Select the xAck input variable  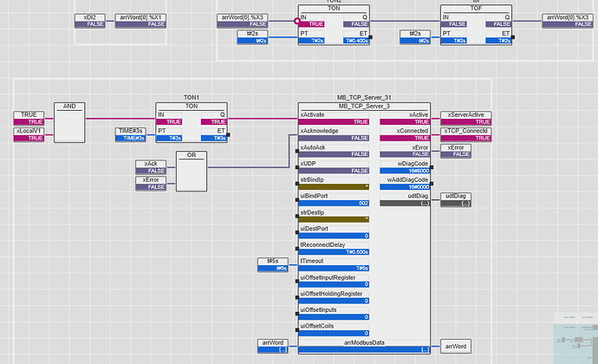[x=151, y=167]
